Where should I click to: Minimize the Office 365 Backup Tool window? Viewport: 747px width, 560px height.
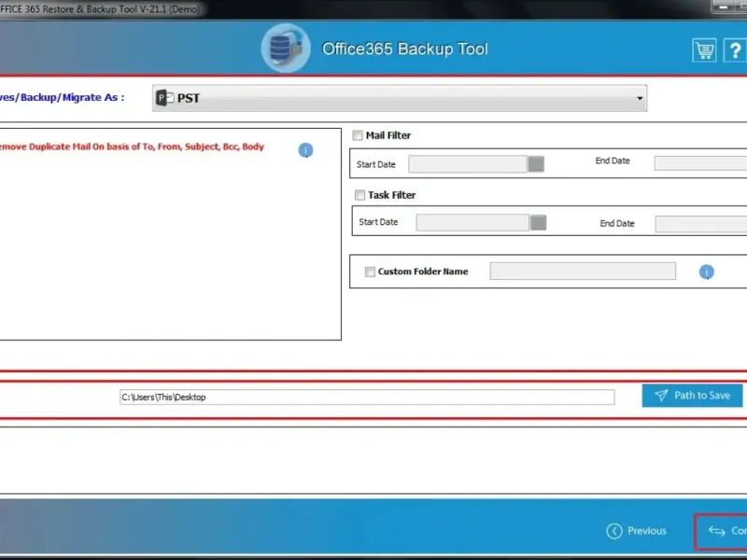724,7
